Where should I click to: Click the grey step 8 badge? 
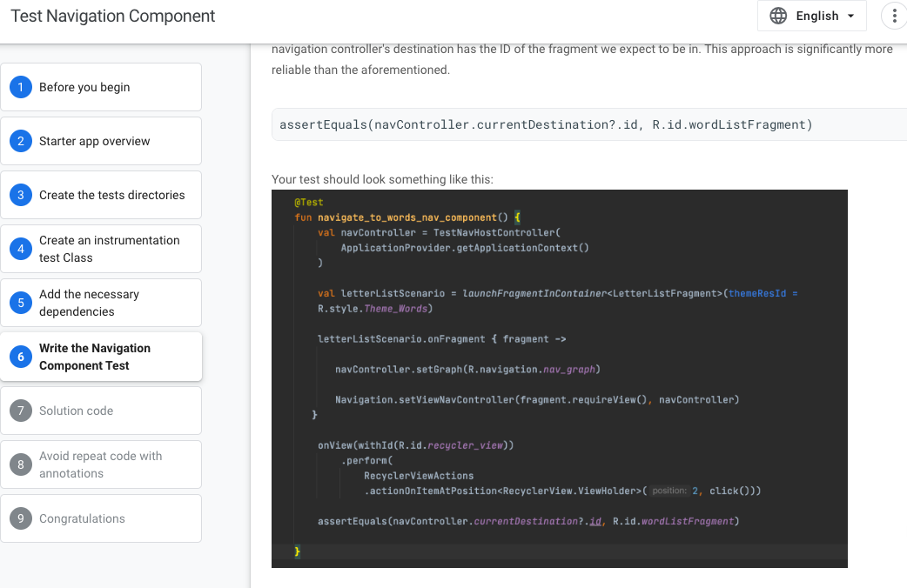[x=22, y=464]
